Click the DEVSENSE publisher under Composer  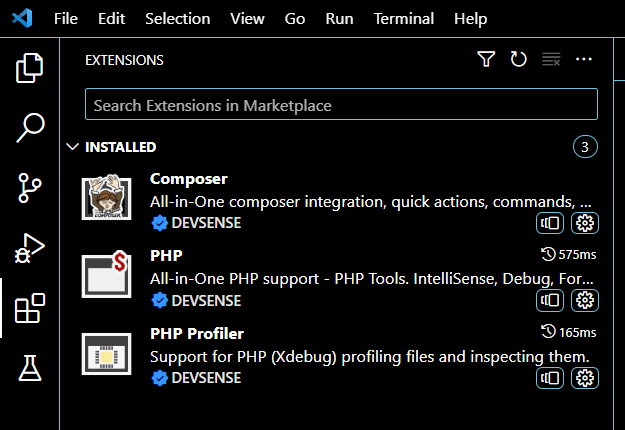(206, 223)
